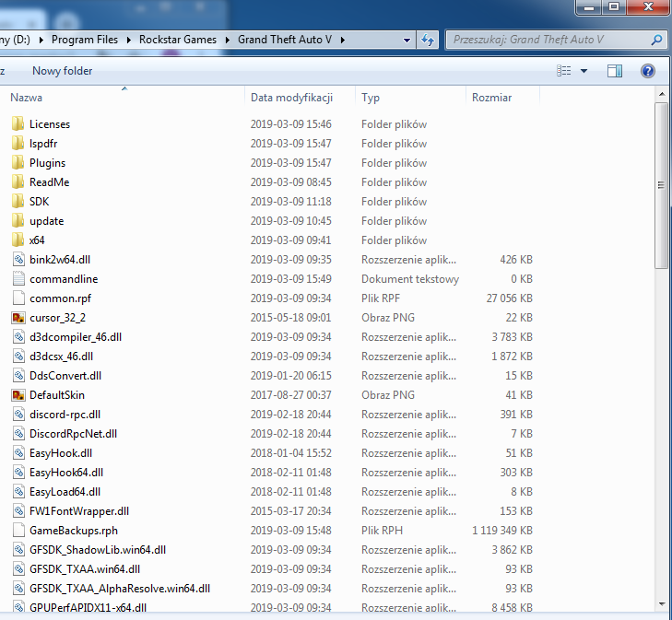Toggle the preview pane icon
The width and height of the screenshot is (672, 620).
(x=615, y=71)
